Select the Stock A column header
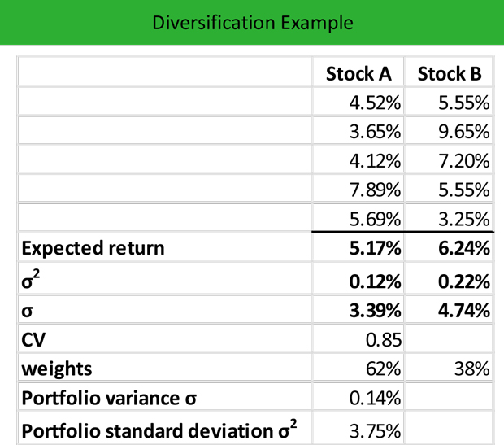Image resolution: width=504 pixels, height=445 pixels. [x=358, y=74]
